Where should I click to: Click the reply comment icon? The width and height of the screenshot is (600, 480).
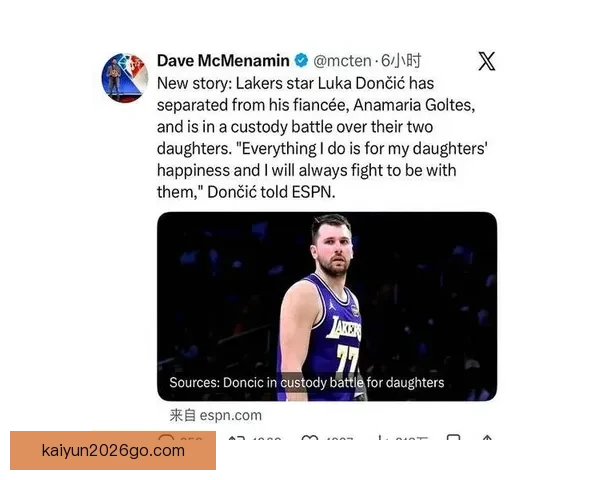[x=166, y=436]
